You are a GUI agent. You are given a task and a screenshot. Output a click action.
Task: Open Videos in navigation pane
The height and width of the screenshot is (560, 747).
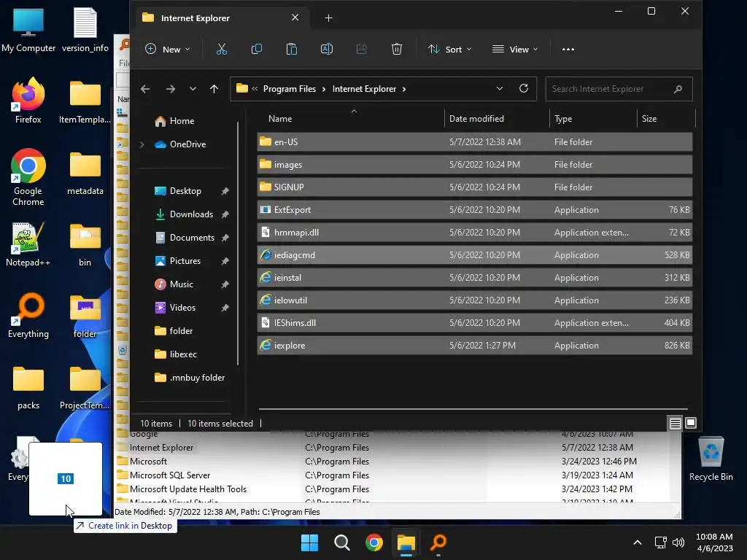[x=182, y=308]
